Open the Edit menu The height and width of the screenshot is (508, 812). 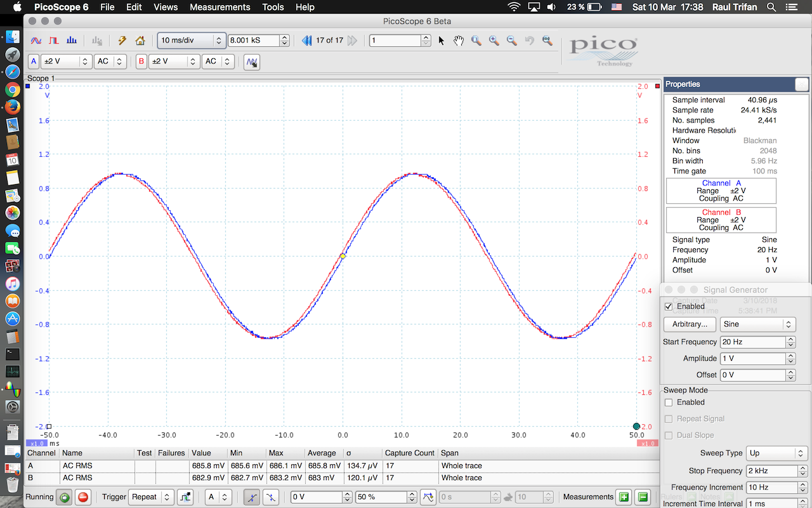coord(134,7)
